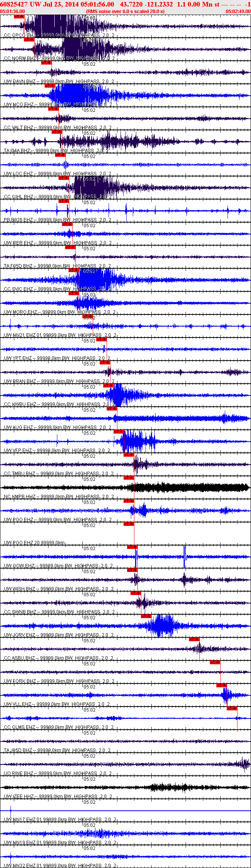Image resolution: width=251 pixels, height=868 pixels.
Task: Select the UW PGO EHZ 20 station label
Action: 35,543
